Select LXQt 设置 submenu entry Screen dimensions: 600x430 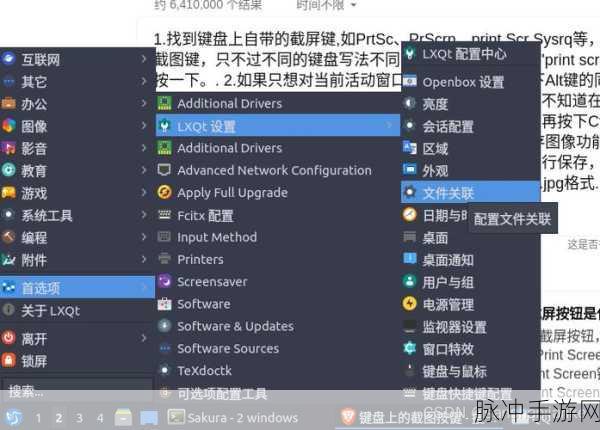[x=278, y=125]
